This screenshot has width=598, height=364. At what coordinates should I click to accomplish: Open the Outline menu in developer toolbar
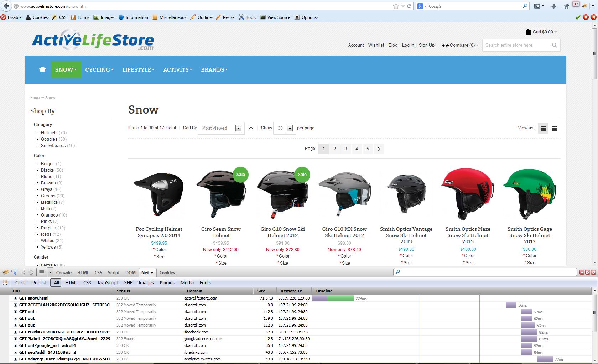202,17
